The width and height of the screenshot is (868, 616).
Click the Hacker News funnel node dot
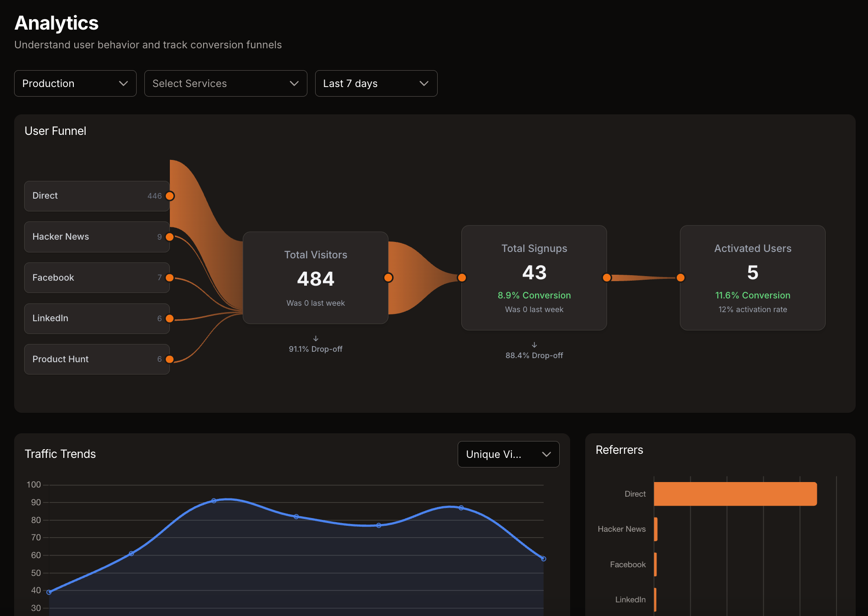point(170,237)
